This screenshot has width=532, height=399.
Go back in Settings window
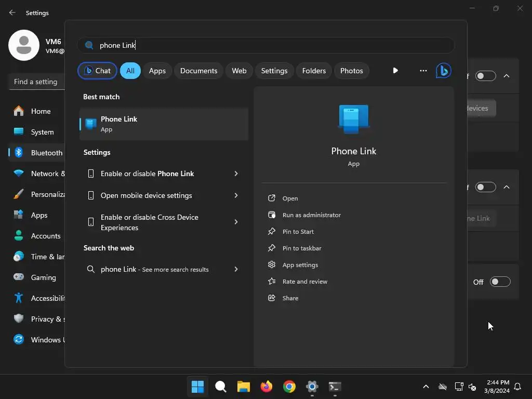click(x=12, y=12)
